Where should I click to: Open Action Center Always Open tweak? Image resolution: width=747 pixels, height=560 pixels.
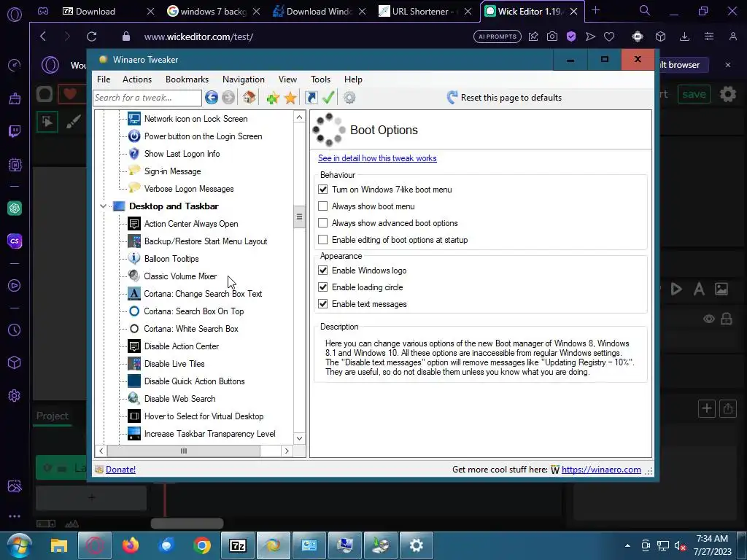point(191,224)
